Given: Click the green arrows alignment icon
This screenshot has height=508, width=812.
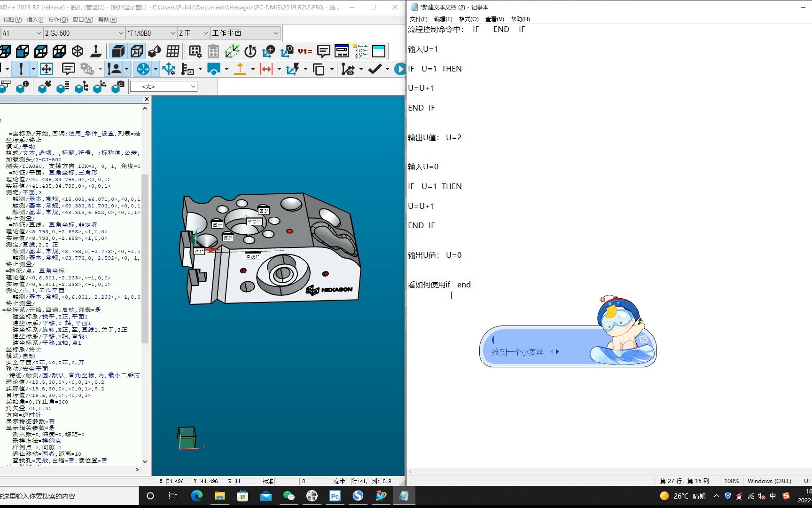Looking at the screenshot, I should pyautogui.click(x=232, y=51).
